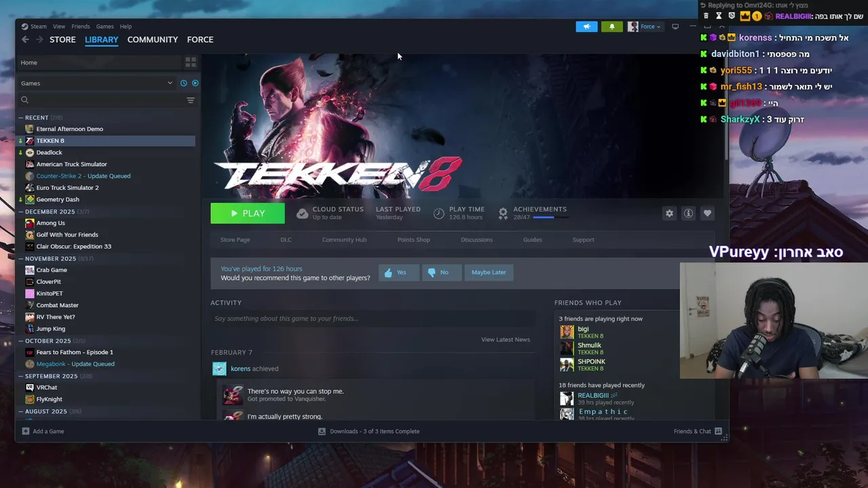Open the Community Hub link
Screen dimensions: 868x488
344,240
